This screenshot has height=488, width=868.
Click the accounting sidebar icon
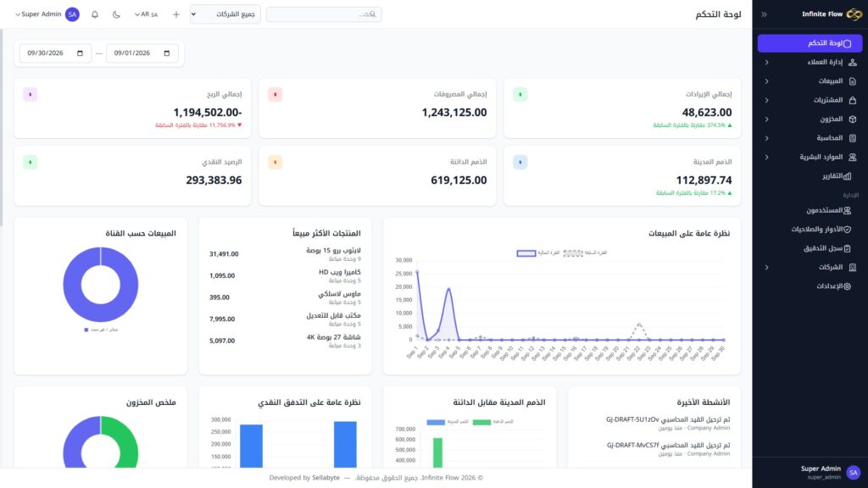click(x=852, y=138)
